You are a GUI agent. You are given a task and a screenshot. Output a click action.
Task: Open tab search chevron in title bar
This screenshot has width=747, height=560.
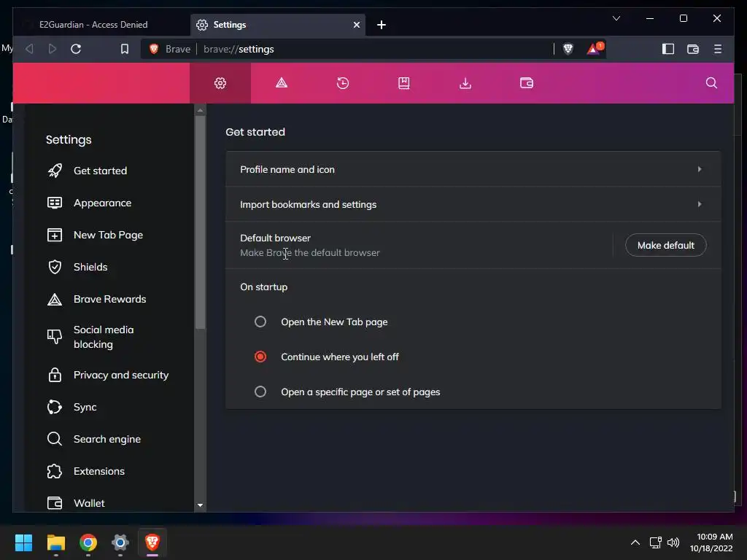click(x=616, y=18)
